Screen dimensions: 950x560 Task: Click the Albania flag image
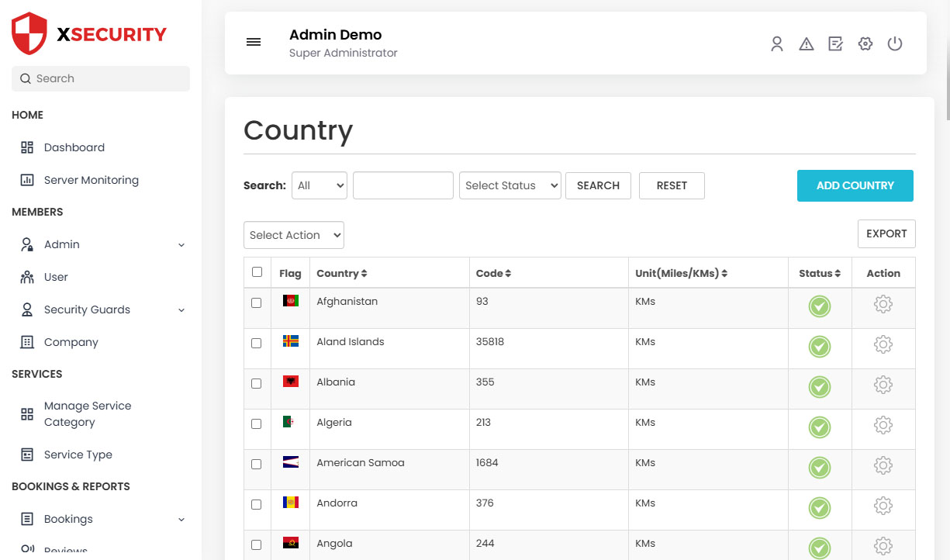291,382
